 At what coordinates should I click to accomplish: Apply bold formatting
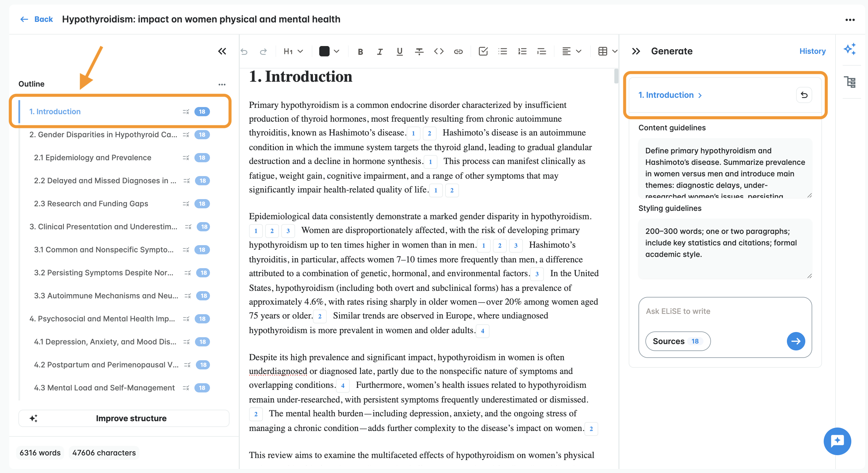[x=360, y=51]
